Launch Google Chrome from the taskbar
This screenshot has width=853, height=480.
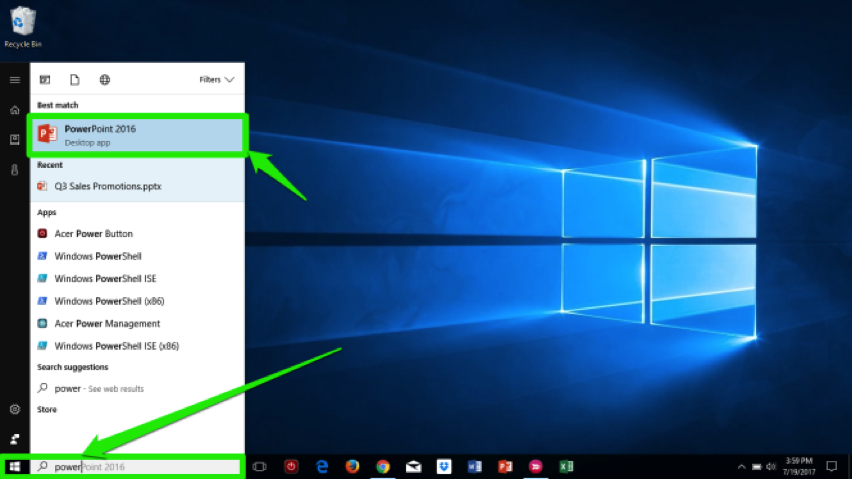[383, 466]
